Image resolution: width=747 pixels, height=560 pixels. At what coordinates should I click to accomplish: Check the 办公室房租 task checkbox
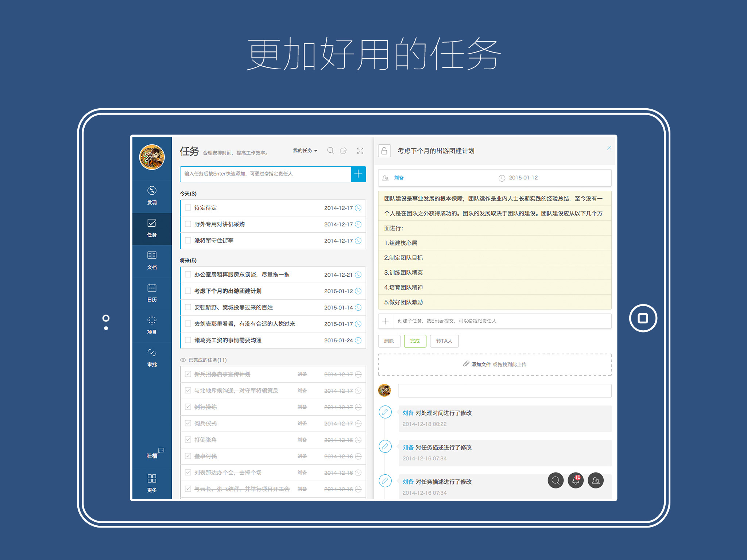(x=188, y=274)
